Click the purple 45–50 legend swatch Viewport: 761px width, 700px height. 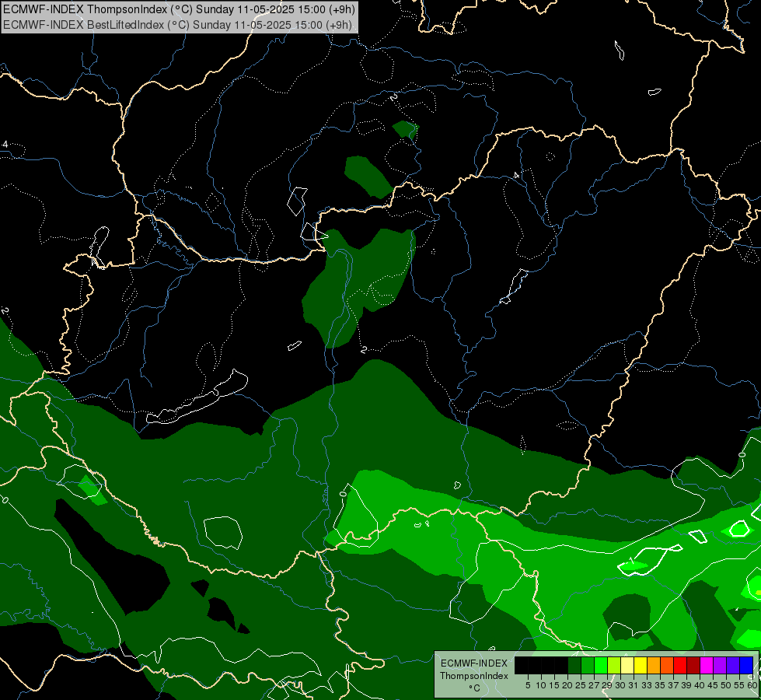pos(720,665)
